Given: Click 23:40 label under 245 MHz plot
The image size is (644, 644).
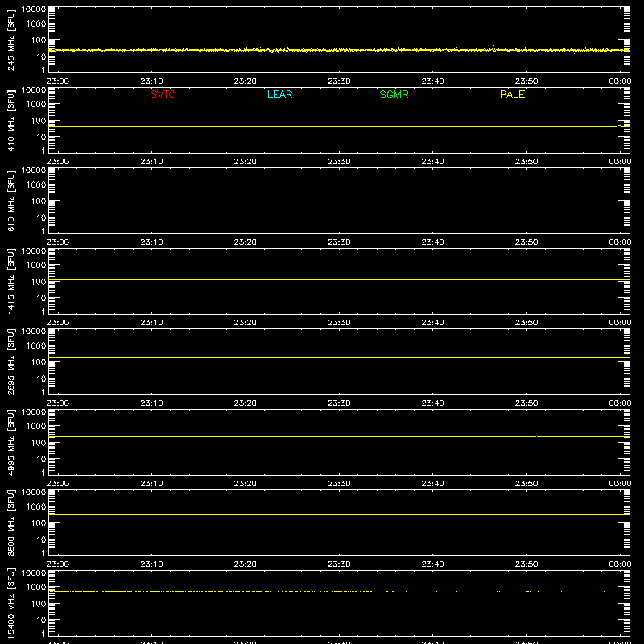Looking at the screenshot, I should (x=432, y=81).
